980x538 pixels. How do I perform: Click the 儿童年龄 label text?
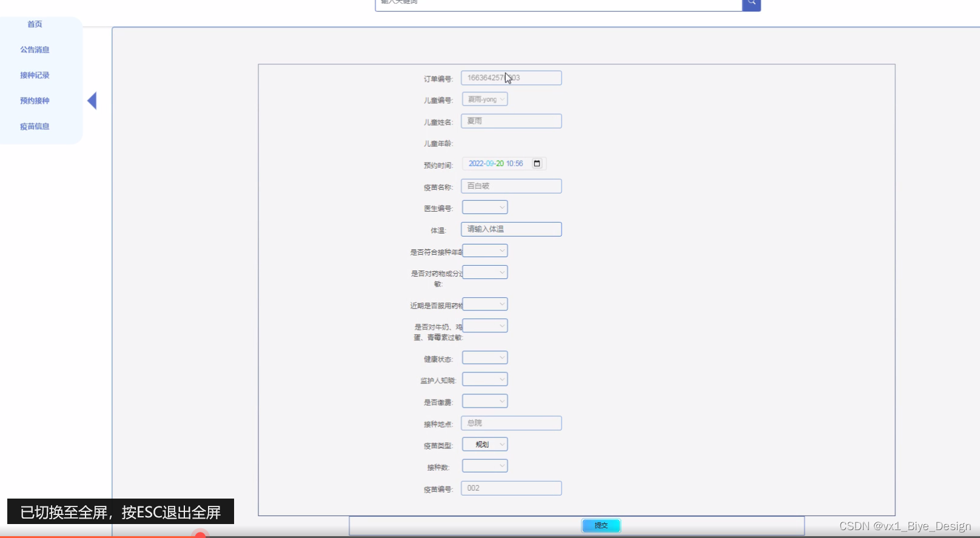coord(438,144)
